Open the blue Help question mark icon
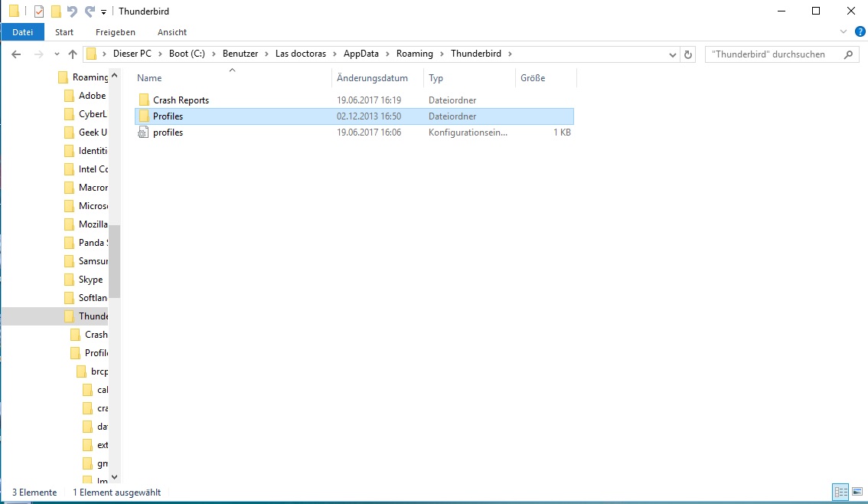 (860, 31)
